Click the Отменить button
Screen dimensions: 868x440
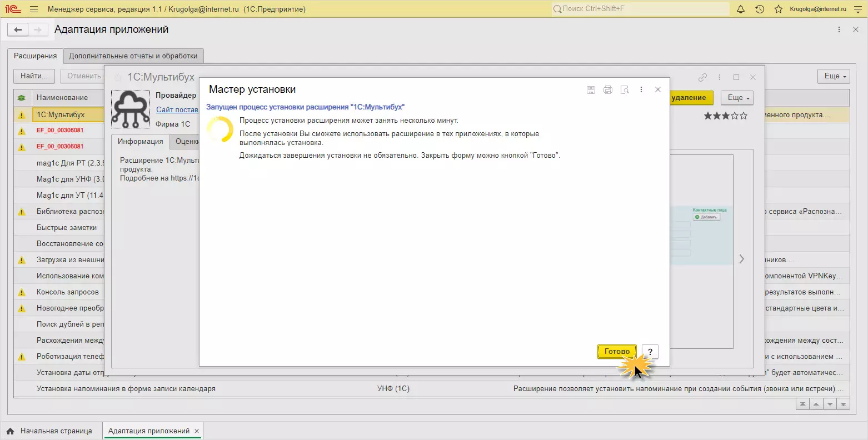pyautogui.click(x=83, y=76)
